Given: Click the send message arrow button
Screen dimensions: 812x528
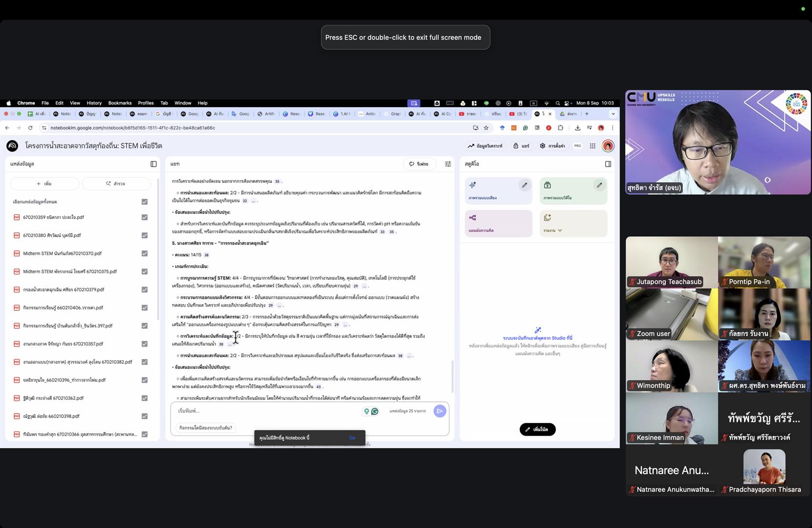Looking at the screenshot, I should point(440,411).
